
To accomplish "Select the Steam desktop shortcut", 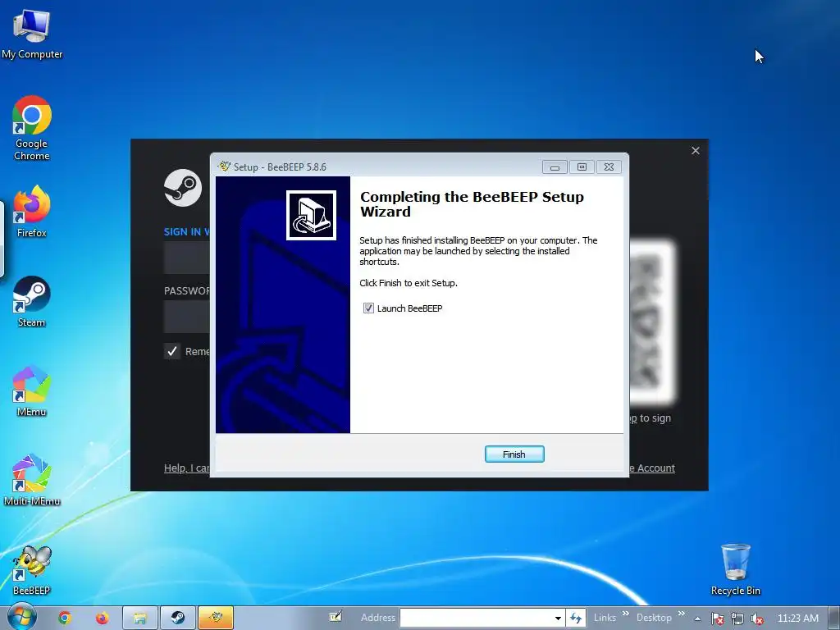I will [32, 301].
